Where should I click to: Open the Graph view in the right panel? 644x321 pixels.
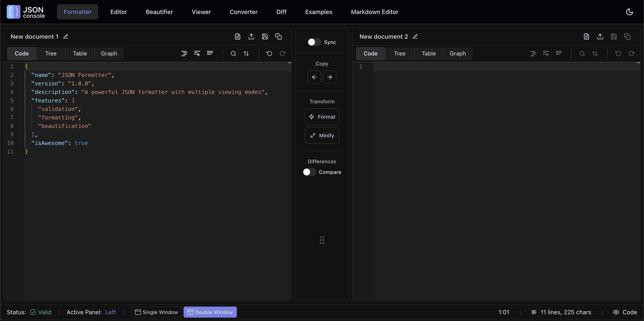pyautogui.click(x=458, y=53)
